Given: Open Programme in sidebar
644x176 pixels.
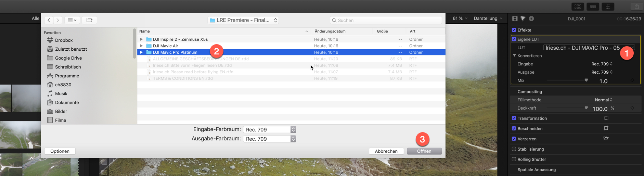Looking at the screenshot, I should [63, 76].
